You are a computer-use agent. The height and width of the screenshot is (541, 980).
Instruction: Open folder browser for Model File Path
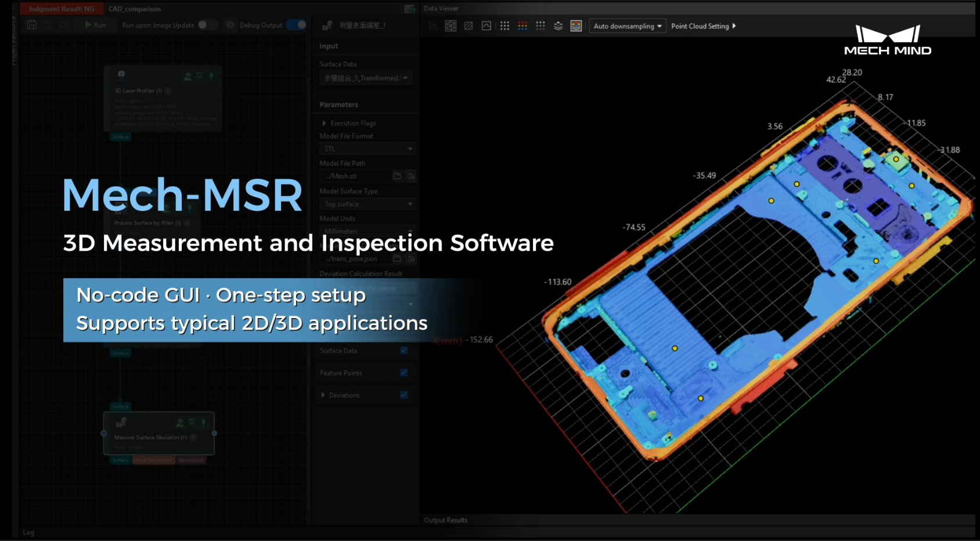(x=398, y=176)
